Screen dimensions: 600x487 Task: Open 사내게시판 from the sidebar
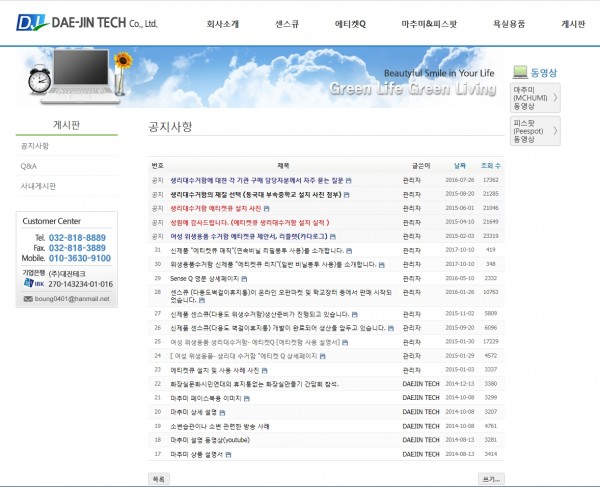[39, 186]
